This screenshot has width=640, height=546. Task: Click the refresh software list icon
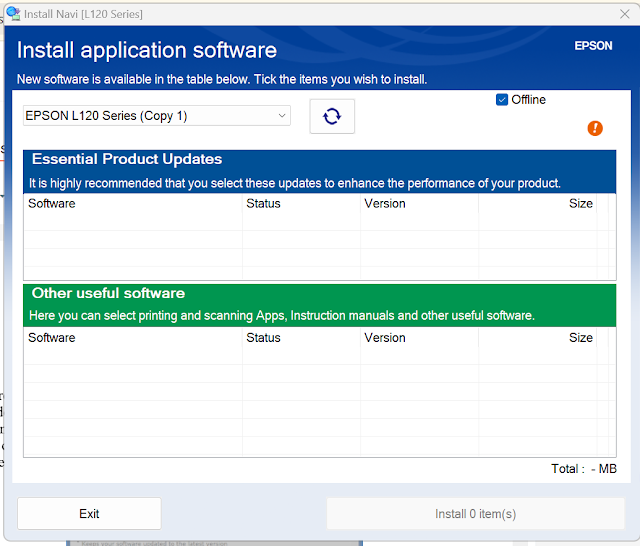coord(332,116)
